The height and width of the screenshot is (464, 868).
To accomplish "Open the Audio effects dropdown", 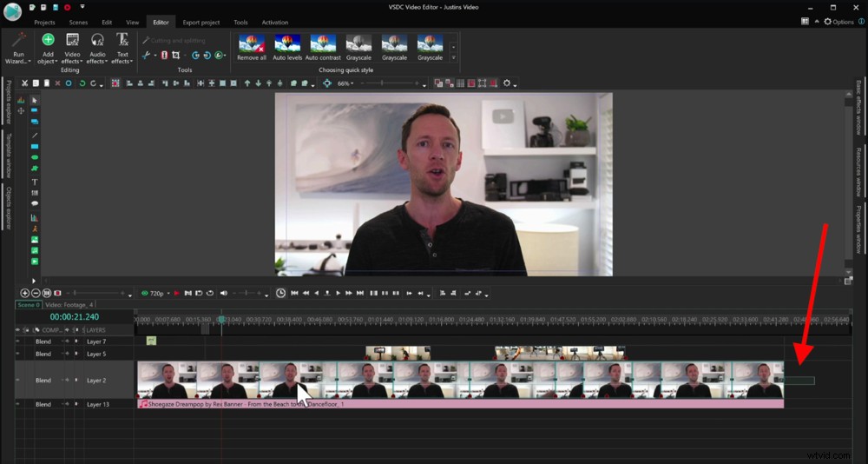I will (97, 57).
